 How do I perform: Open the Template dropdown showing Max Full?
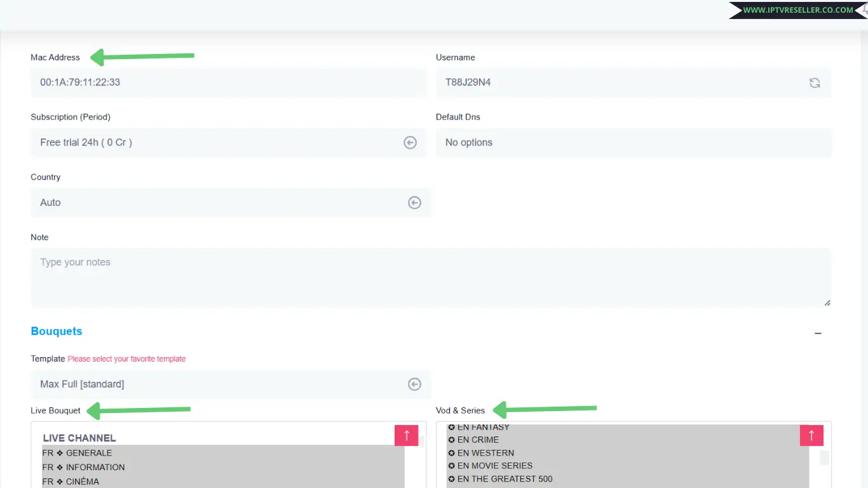point(216,384)
